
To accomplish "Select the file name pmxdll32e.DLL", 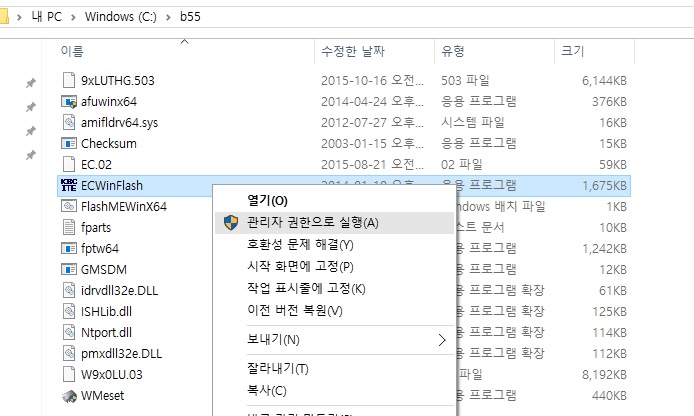I will [x=122, y=354].
